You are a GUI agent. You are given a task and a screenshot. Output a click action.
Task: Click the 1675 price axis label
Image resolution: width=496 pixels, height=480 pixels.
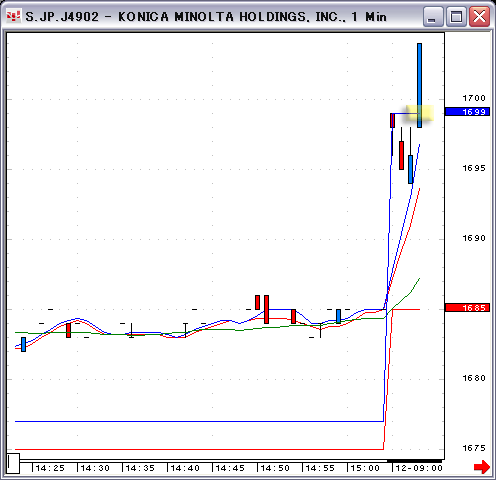tap(474, 448)
